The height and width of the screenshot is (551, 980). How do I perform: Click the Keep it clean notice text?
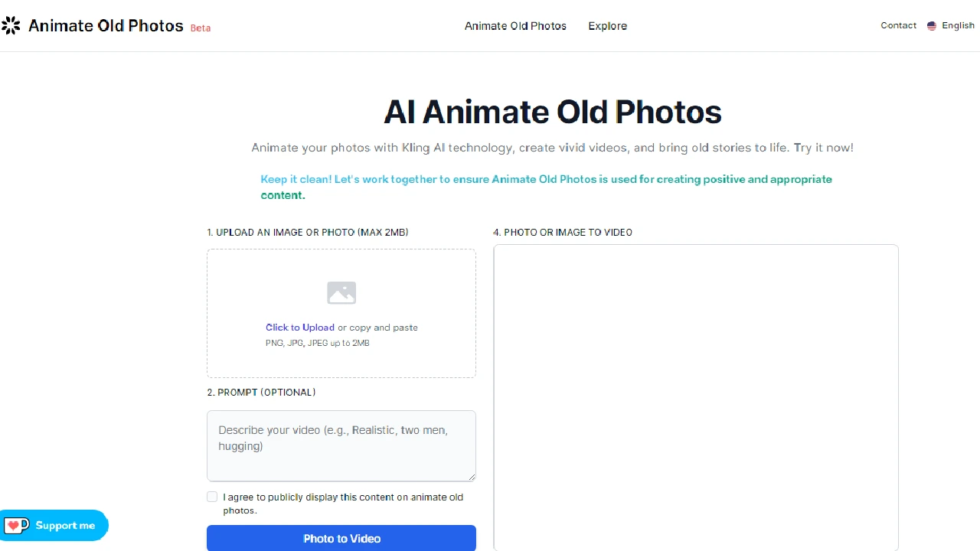pos(546,187)
